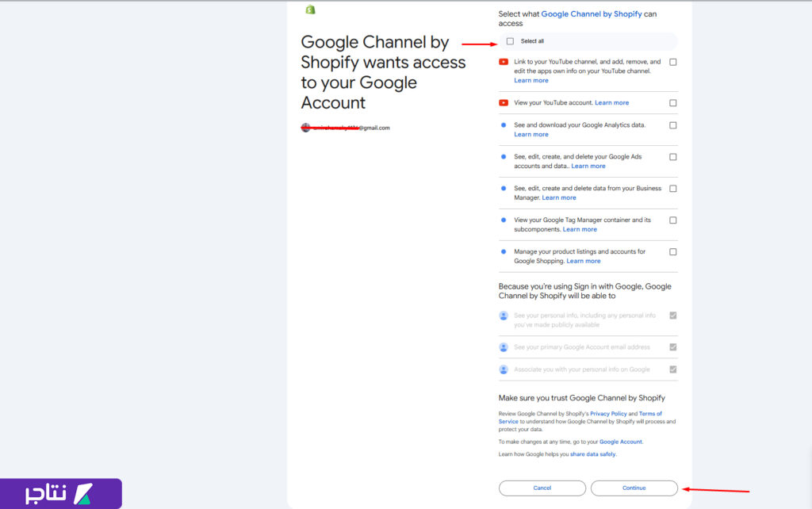Click the profile icon beside Associate you with your personal info
This screenshot has width=812, height=509.
pos(504,369)
